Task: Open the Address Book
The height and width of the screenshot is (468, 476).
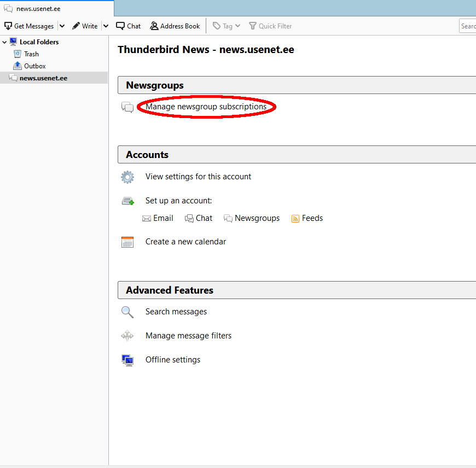Action: point(175,26)
